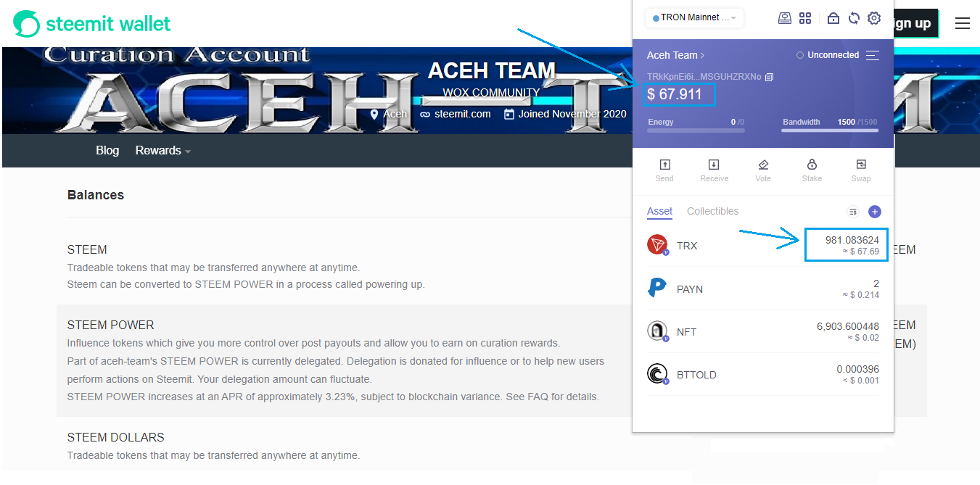Click the asset list sort/manage icon
The width and height of the screenshot is (980, 485).
coord(853,212)
